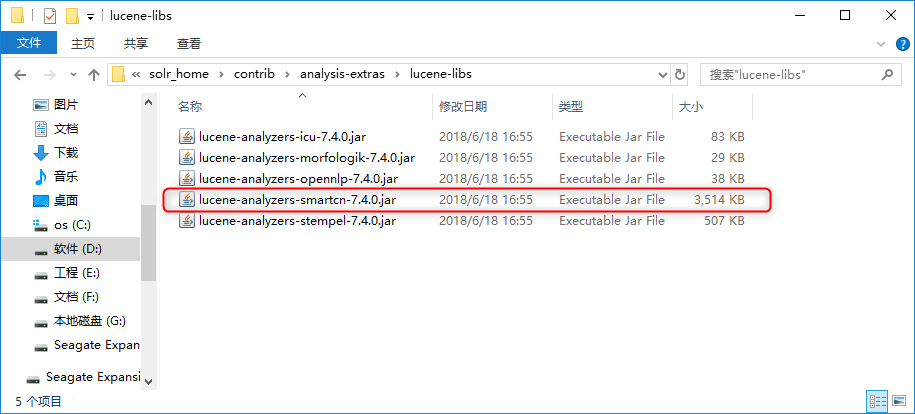Switch to the 主页 ribbon tab

(83, 43)
